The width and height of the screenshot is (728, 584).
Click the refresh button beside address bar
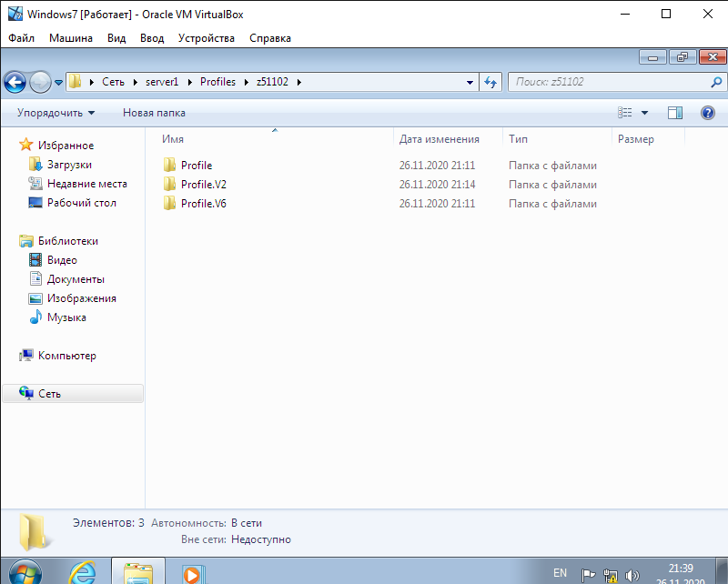click(490, 82)
